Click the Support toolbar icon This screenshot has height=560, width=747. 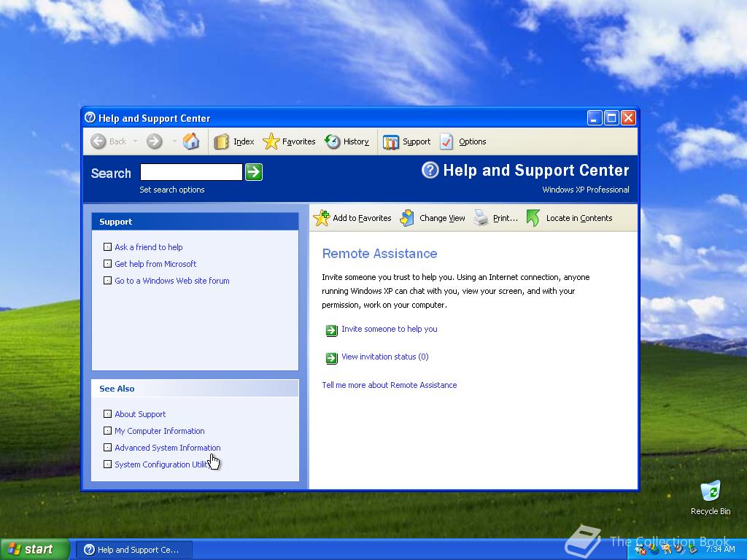pyautogui.click(x=391, y=142)
